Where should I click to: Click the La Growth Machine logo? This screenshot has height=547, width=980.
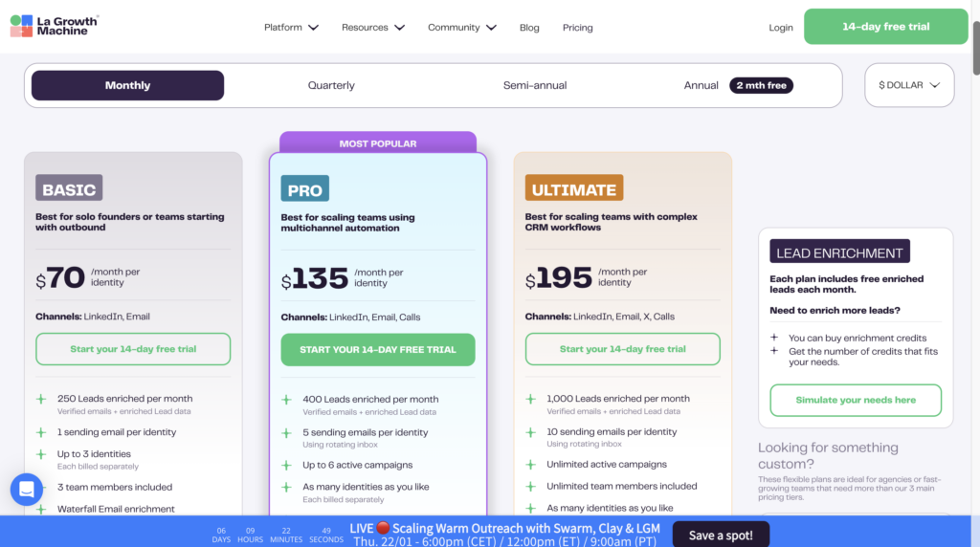[x=55, y=26]
